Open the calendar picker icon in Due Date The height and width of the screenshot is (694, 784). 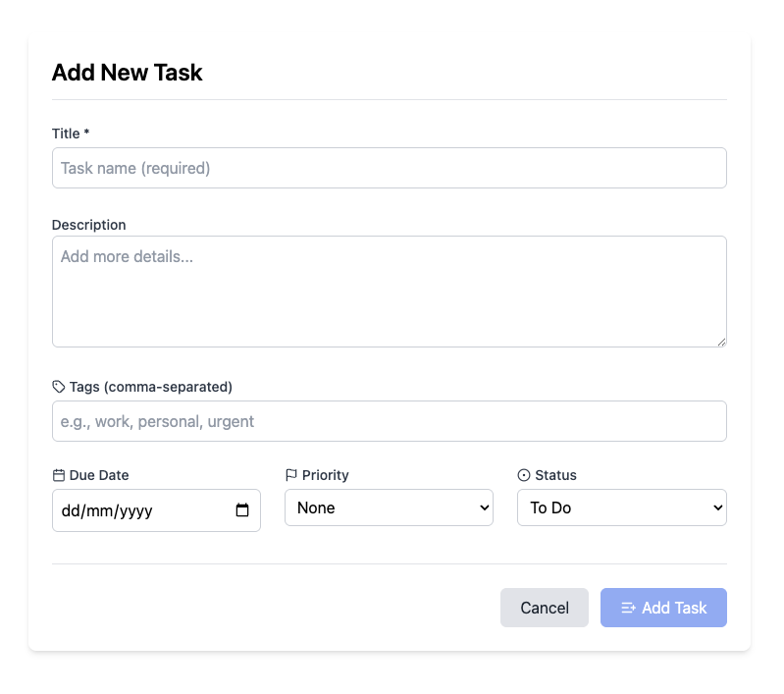tap(242, 509)
